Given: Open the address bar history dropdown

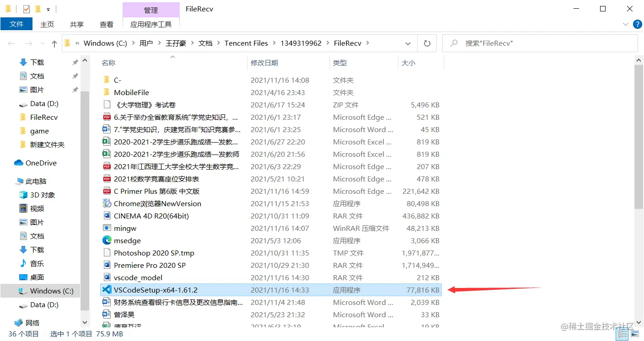Looking at the screenshot, I should (x=408, y=43).
